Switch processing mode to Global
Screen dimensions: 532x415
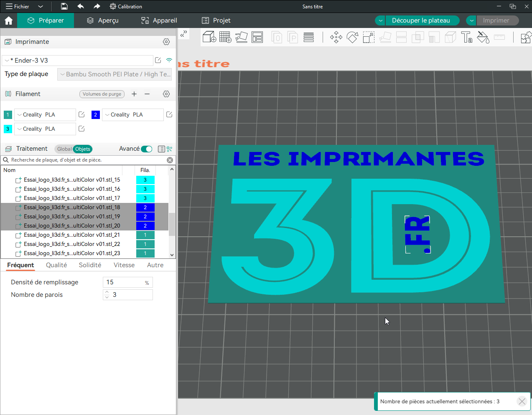pos(64,149)
